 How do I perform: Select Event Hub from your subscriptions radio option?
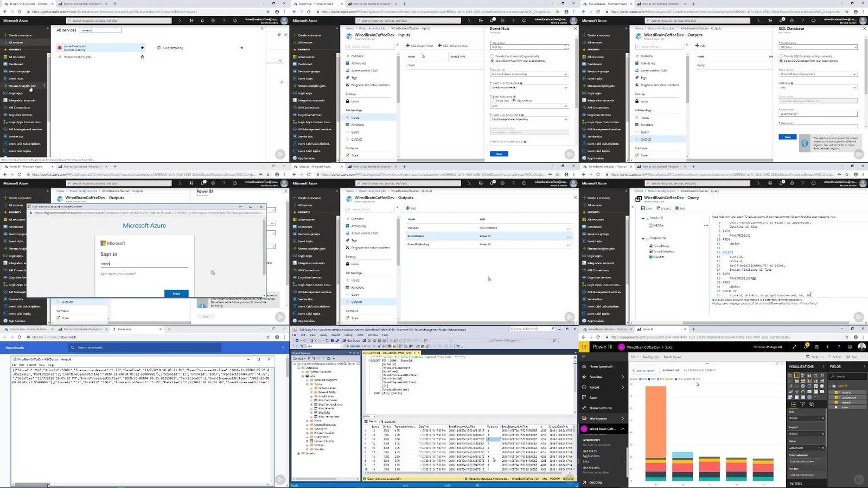[x=518, y=61]
